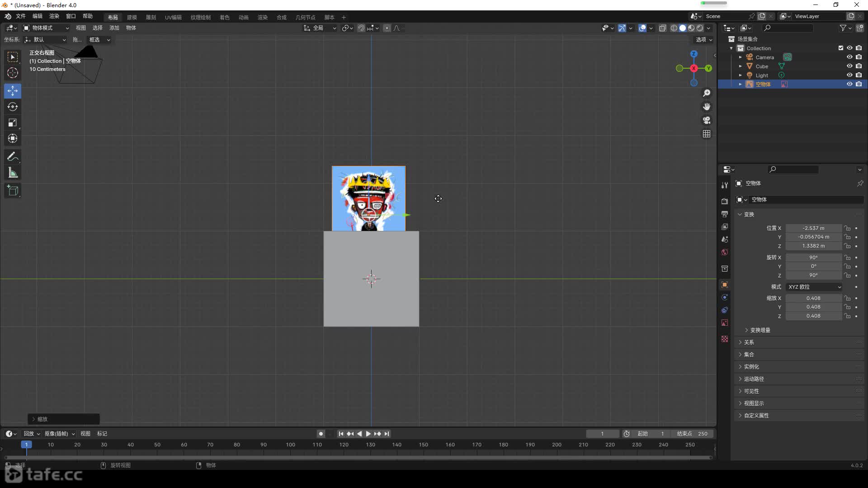Jump to timeline end
This screenshot has width=868, height=488.
point(387,434)
